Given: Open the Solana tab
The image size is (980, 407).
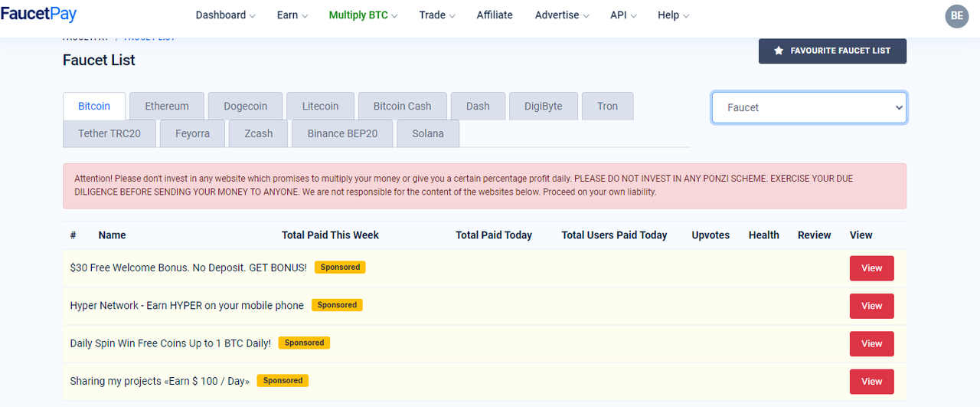Looking at the screenshot, I should (428, 133).
